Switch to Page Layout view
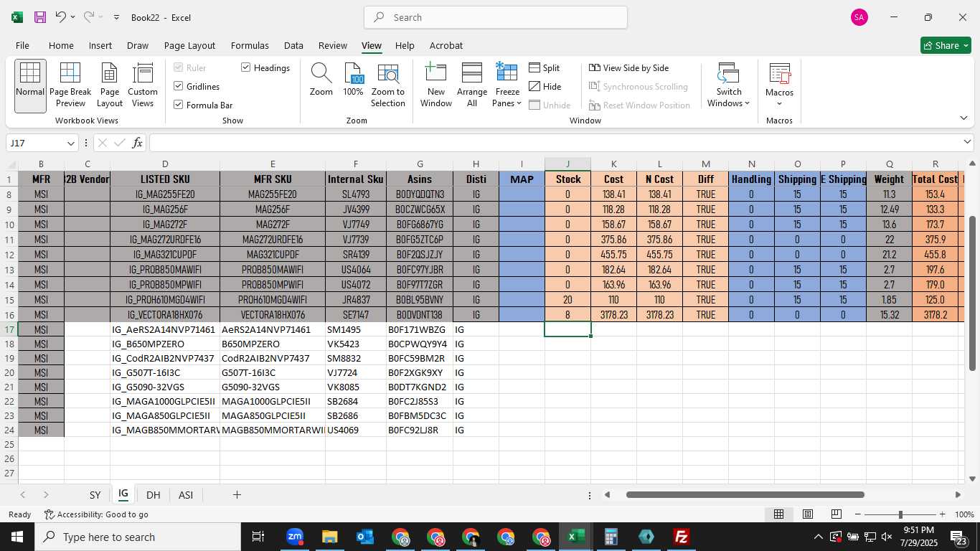This screenshot has height=551, width=980. pyautogui.click(x=110, y=85)
